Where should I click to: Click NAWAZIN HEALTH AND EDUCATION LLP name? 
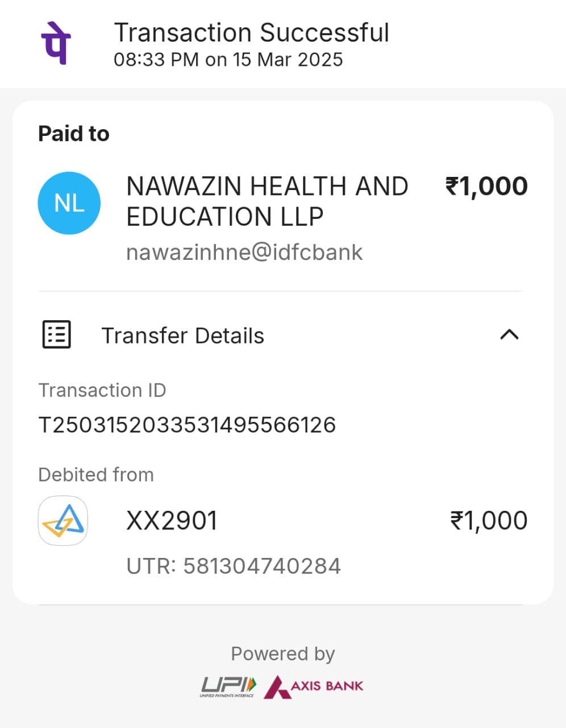(267, 201)
